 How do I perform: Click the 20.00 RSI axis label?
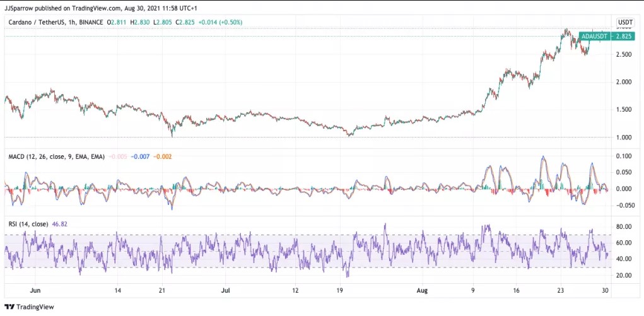623,276
